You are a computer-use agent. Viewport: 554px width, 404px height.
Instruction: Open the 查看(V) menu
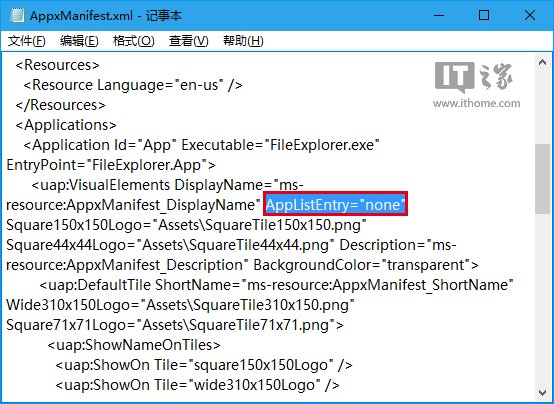pos(189,41)
